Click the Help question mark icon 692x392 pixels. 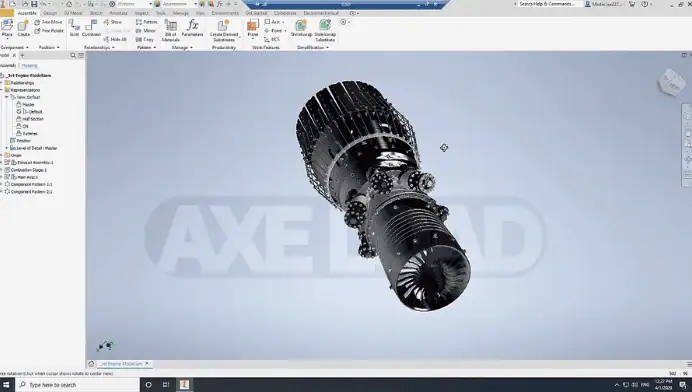[645, 4]
